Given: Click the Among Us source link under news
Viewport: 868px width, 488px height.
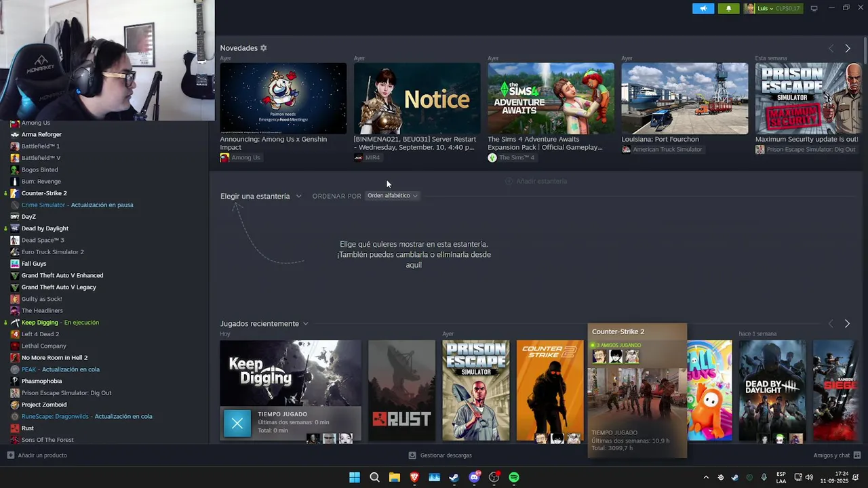Looking at the screenshot, I should [240, 157].
